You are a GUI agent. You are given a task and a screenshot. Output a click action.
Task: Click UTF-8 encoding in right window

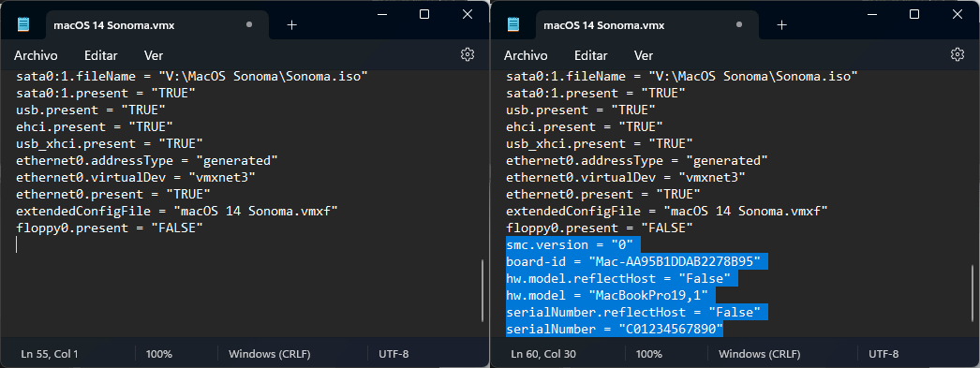883,354
